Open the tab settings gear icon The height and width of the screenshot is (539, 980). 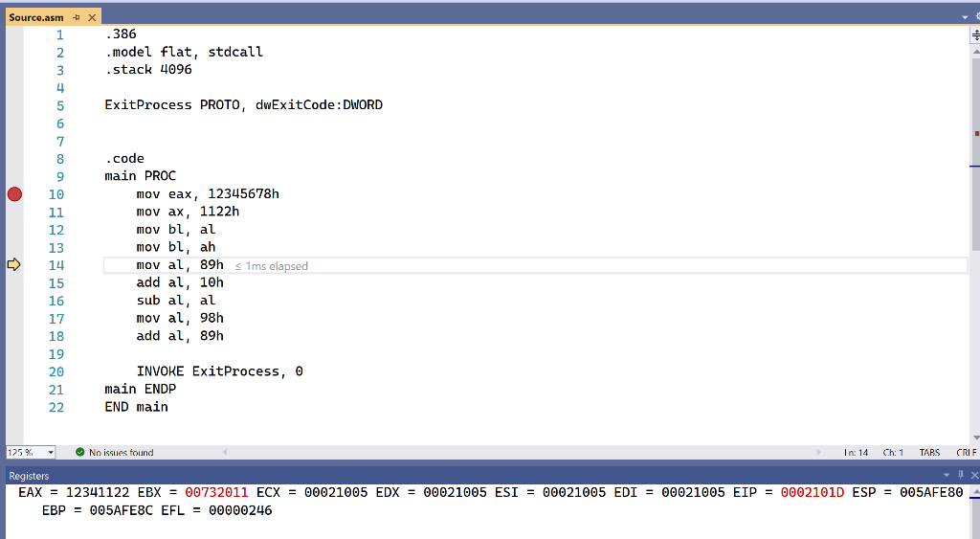(x=977, y=17)
